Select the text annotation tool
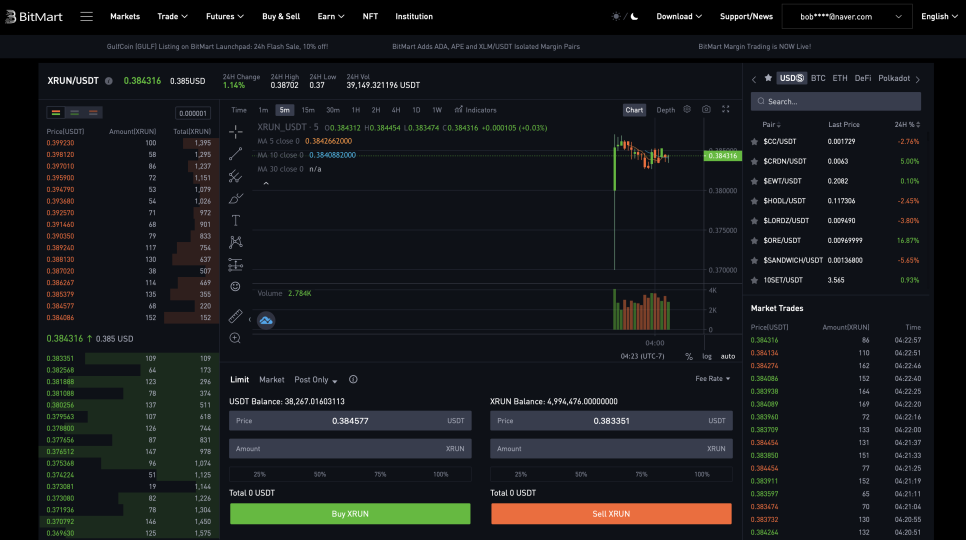Image resolution: width=966 pixels, height=540 pixels. [x=235, y=220]
